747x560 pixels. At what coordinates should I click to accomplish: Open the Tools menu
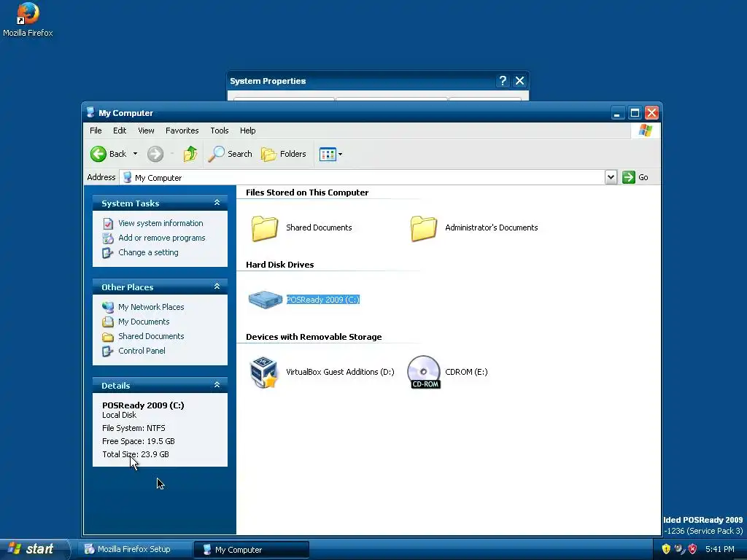pyautogui.click(x=219, y=131)
